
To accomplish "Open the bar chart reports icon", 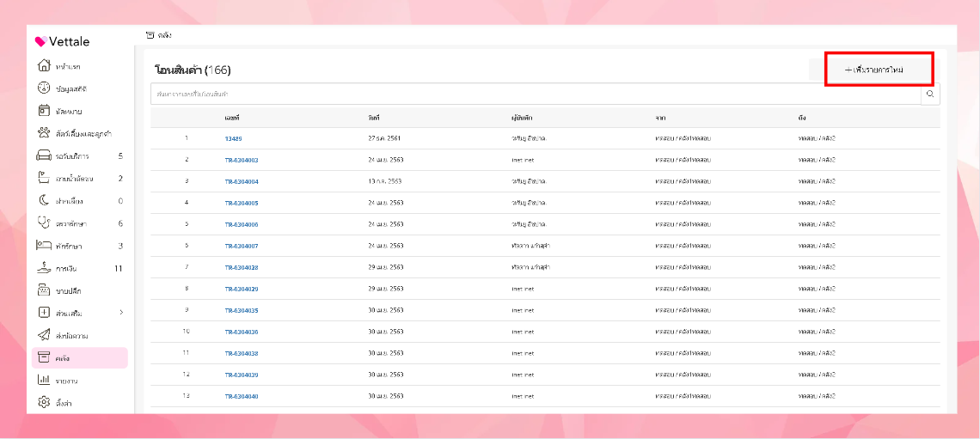I will tap(45, 380).
